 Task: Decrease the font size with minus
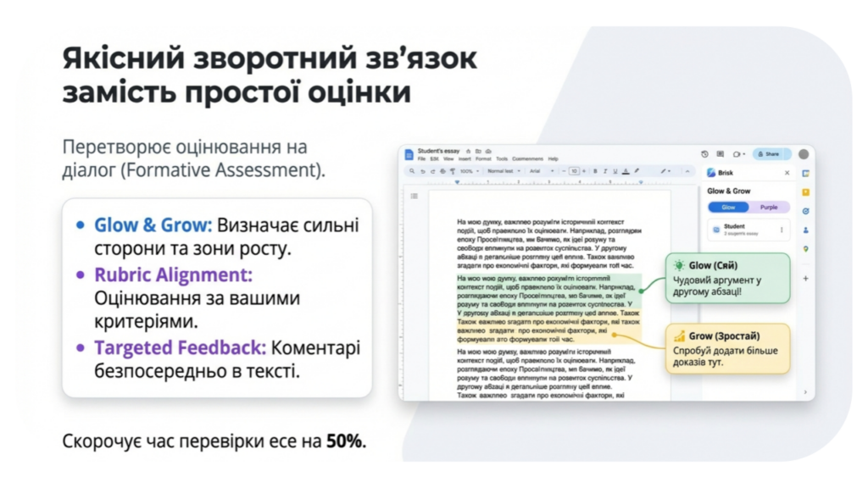point(564,171)
